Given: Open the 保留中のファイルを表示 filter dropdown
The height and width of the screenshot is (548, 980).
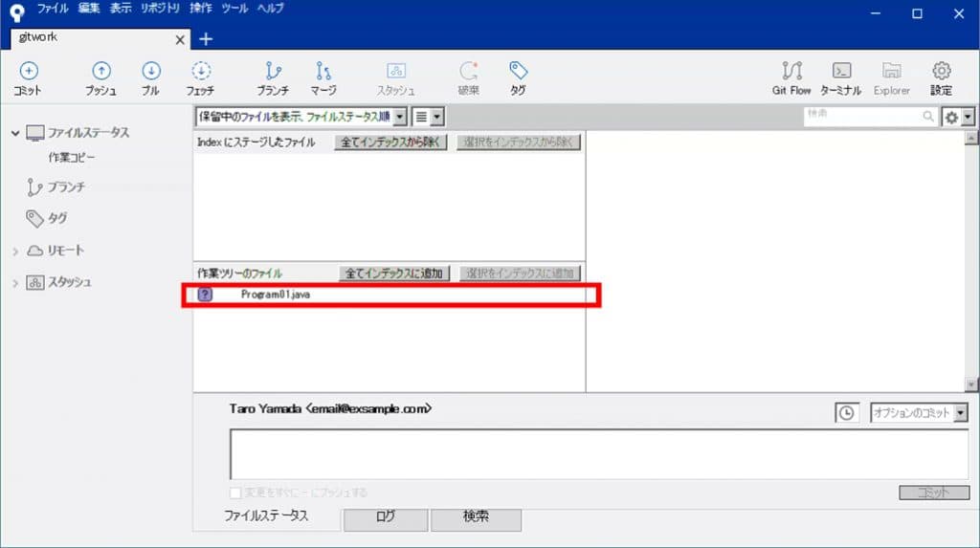Looking at the screenshot, I should (x=301, y=117).
